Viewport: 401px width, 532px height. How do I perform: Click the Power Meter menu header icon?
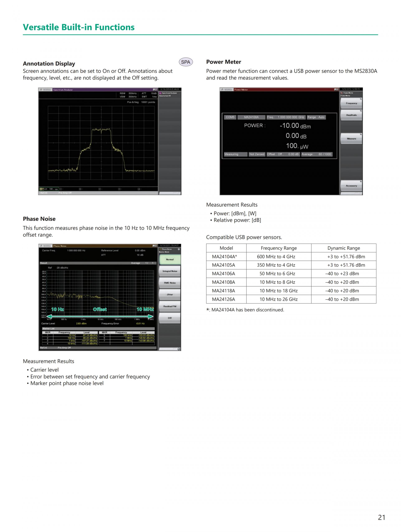click(342, 93)
